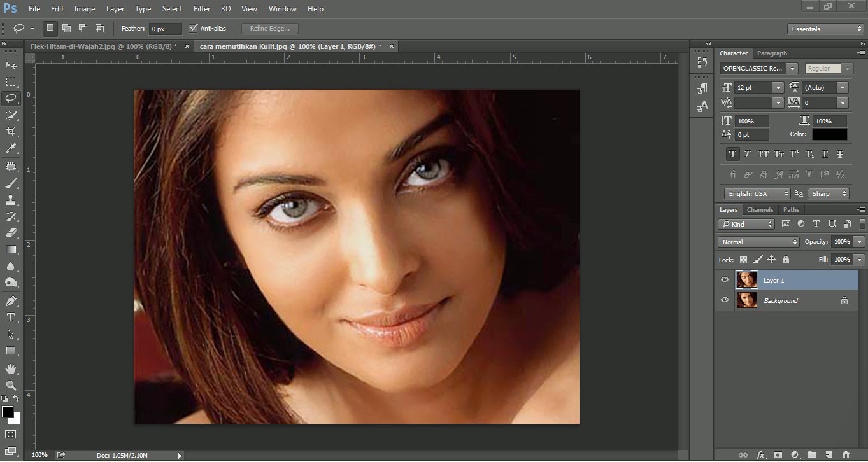Open the Sharp anti-aliasing dropdown
Viewport: 868px width, 462px height.
pos(829,193)
